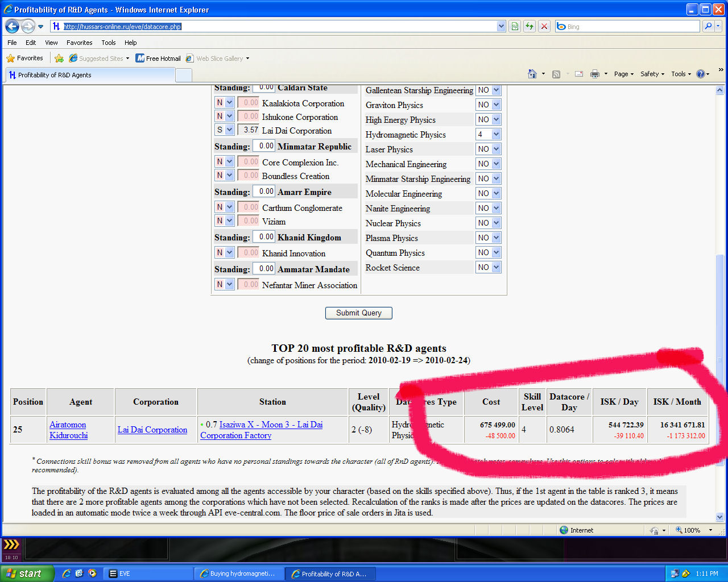The width and height of the screenshot is (728, 582).
Task: Open the Airatomon Kidurouchi agent link
Action: point(69,430)
